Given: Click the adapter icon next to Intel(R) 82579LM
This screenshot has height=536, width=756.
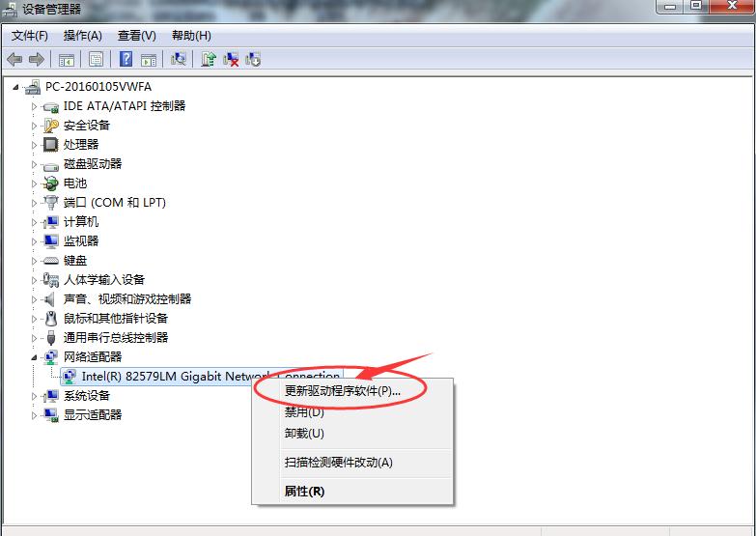Looking at the screenshot, I should (70, 377).
